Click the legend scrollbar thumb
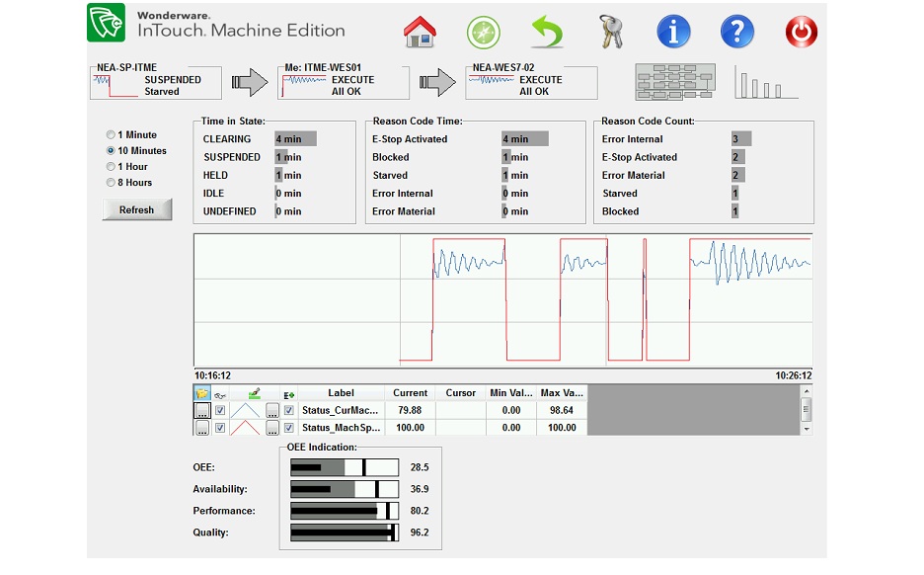 click(x=807, y=409)
